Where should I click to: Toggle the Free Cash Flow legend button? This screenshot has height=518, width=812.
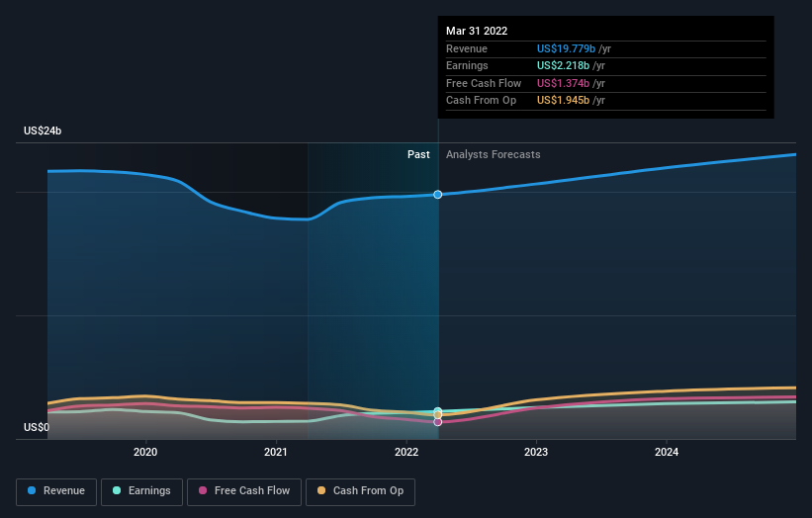(x=244, y=491)
